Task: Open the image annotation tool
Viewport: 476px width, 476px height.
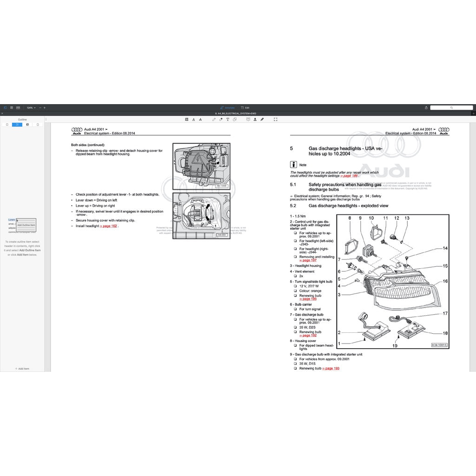Action: click(x=186, y=119)
